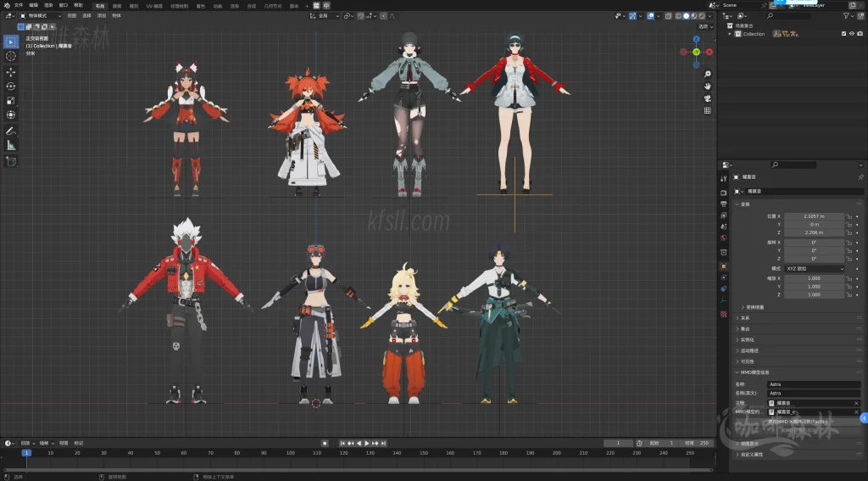Open the transform orientation Global dropdown
This screenshot has width=868, height=481.
[x=325, y=16]
